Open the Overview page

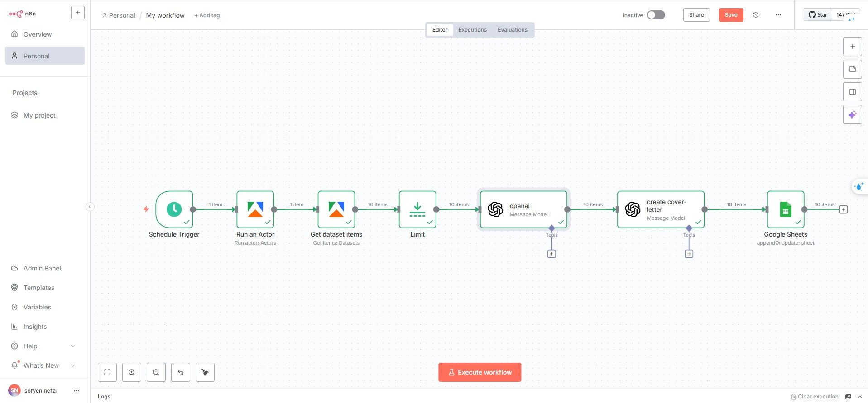[x=45, y=34]
